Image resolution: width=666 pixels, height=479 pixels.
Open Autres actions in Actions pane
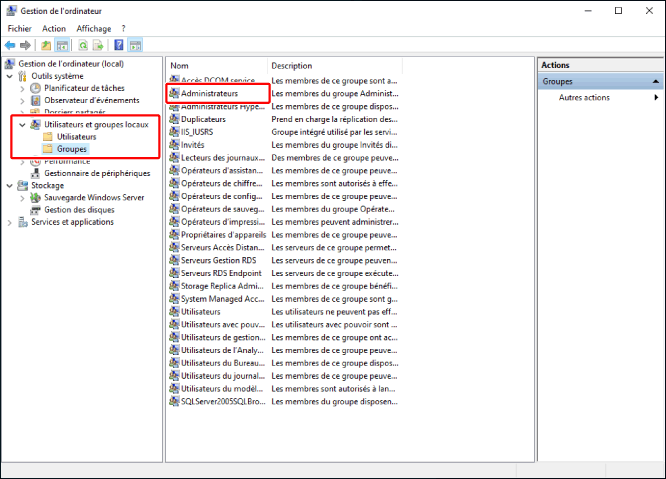584,98
